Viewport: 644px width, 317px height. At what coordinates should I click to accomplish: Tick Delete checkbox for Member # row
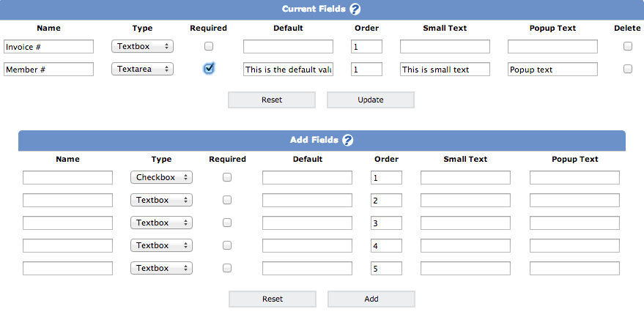click(628, 69)
